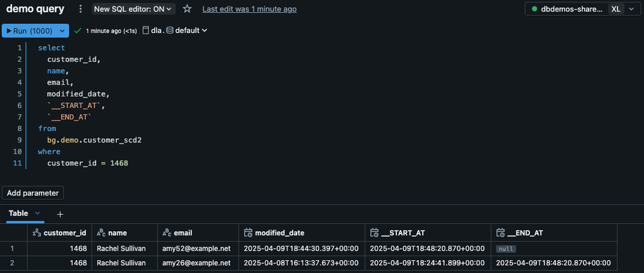Star the demo query as favorite
644x273 pixels.
click(188, 8)
